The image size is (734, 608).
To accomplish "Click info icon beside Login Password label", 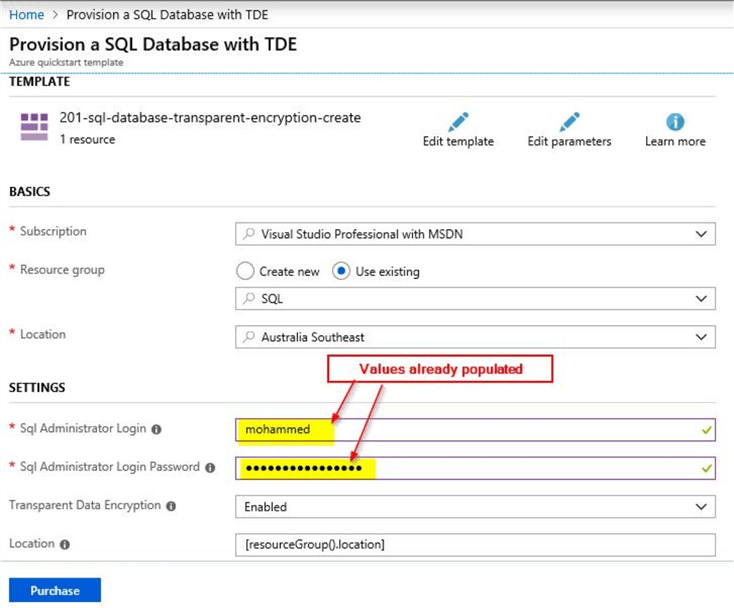I will click(x=210, y=467).
